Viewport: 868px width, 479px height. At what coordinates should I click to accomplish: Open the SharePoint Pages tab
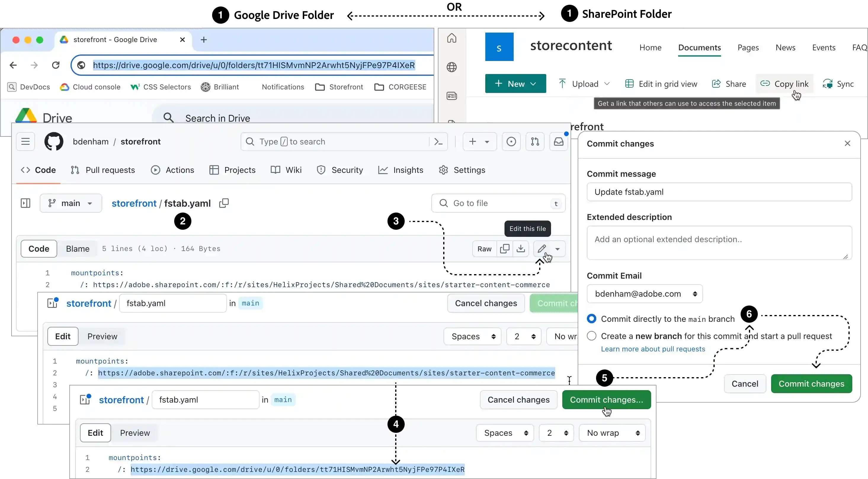click(x=748, y=47)
